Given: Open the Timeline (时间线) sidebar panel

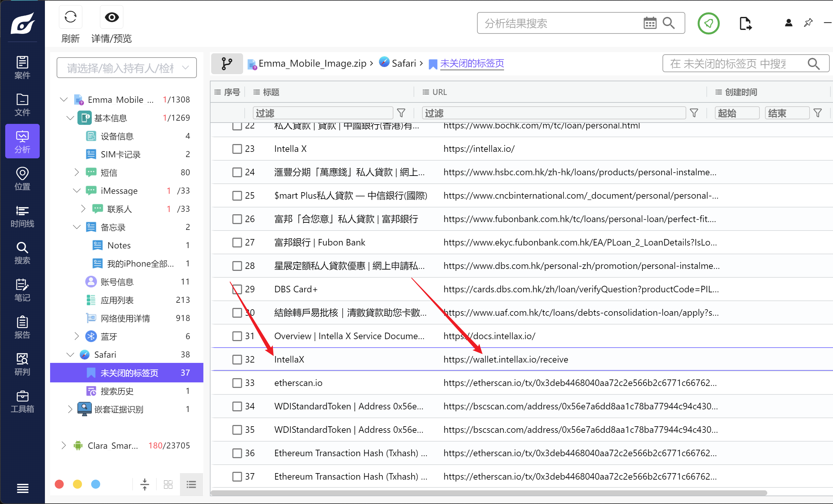Looking at the screenshot, I should tap(22, 216).
